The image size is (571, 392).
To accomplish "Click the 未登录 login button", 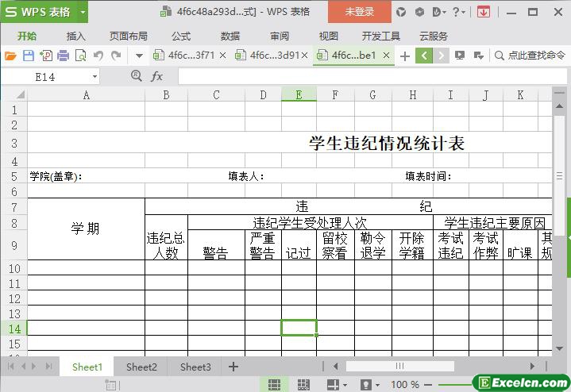I will click(x=360, y=12).
